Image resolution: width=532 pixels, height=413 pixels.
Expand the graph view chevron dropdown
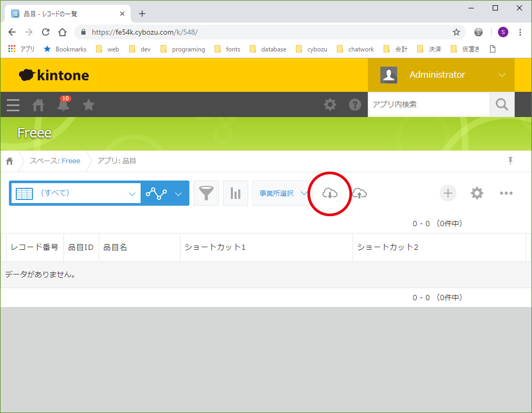click(x=178, y=194)
